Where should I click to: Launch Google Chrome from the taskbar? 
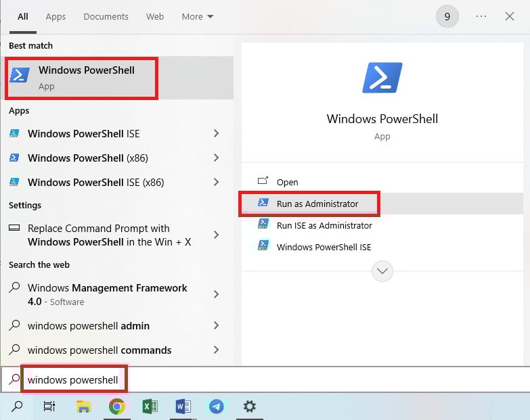point(117,406)
